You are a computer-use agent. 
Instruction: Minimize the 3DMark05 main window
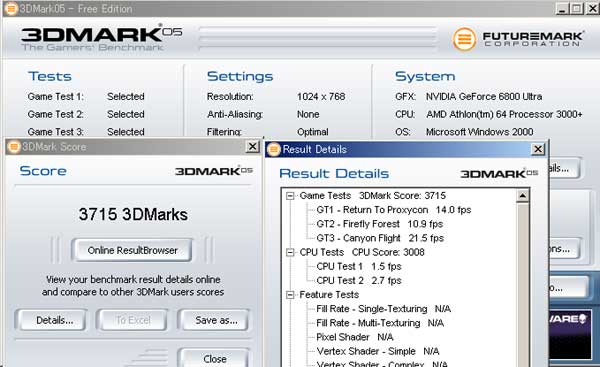(x=561, y=8)
